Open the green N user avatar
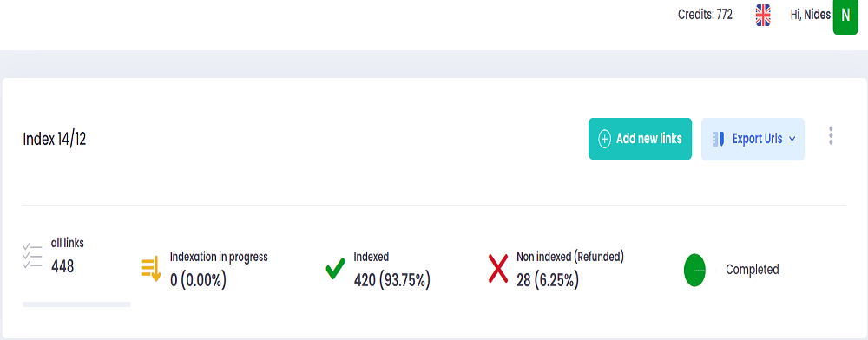The width and height of the screenshot is (868, 340). (x=845, y=16)
